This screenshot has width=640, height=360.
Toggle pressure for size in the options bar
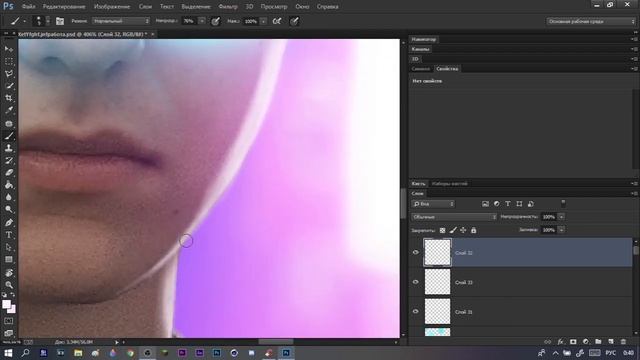[294, 21]
